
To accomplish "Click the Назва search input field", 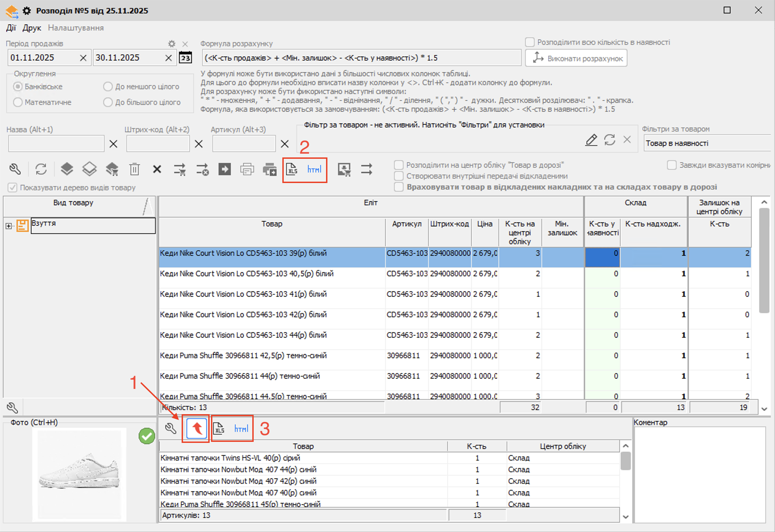I will click(56, 144).
